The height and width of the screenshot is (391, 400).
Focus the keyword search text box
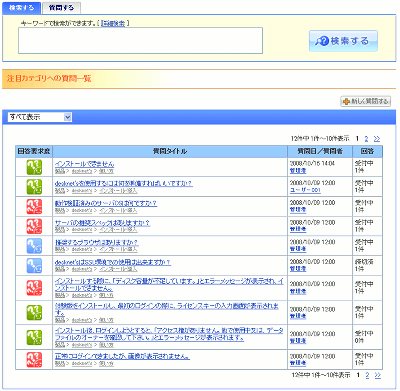pyautogui.click(x=140, y=40)
